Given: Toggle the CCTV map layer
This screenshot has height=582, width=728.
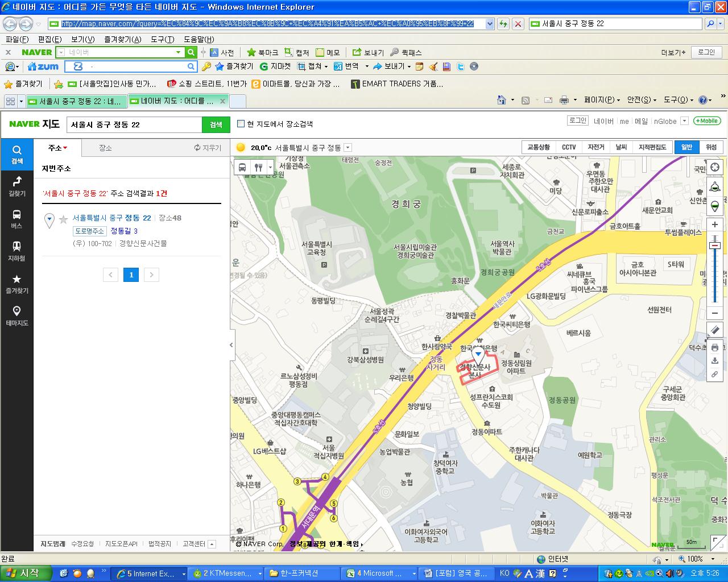Looking at the screenshot, I should [x=569, y=147].
